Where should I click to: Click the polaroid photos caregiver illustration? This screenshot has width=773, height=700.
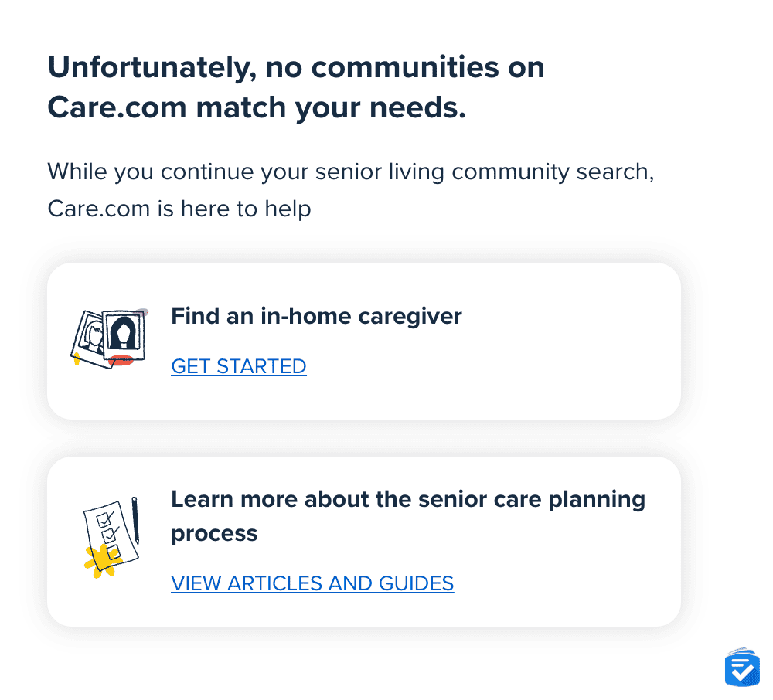pyautogui.click(x=110, y=338)
